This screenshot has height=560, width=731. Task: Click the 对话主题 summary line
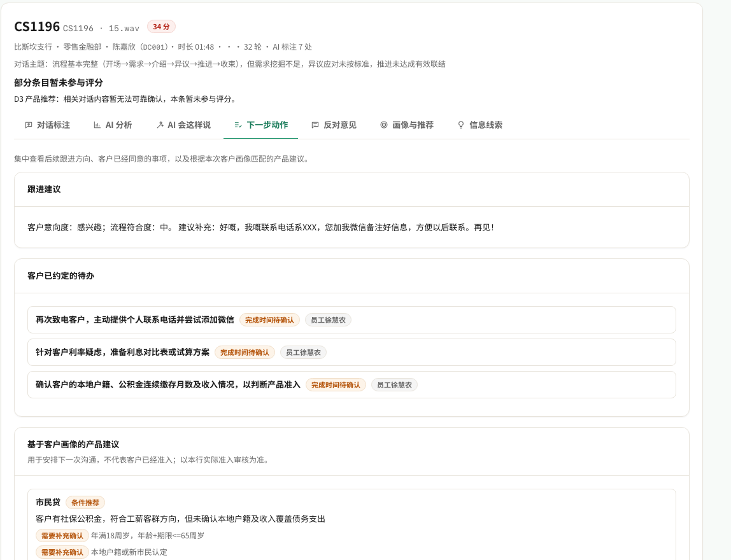[x=230, y=64]
